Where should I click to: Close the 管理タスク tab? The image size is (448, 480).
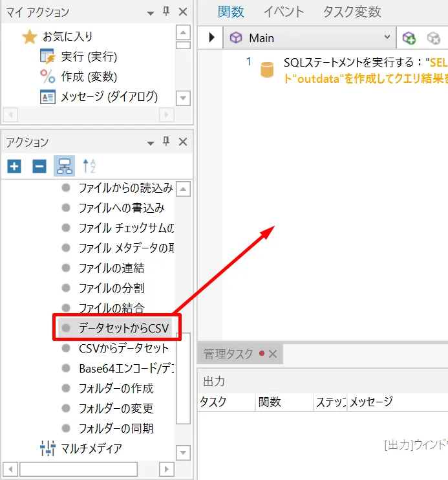tap(272, 354)
